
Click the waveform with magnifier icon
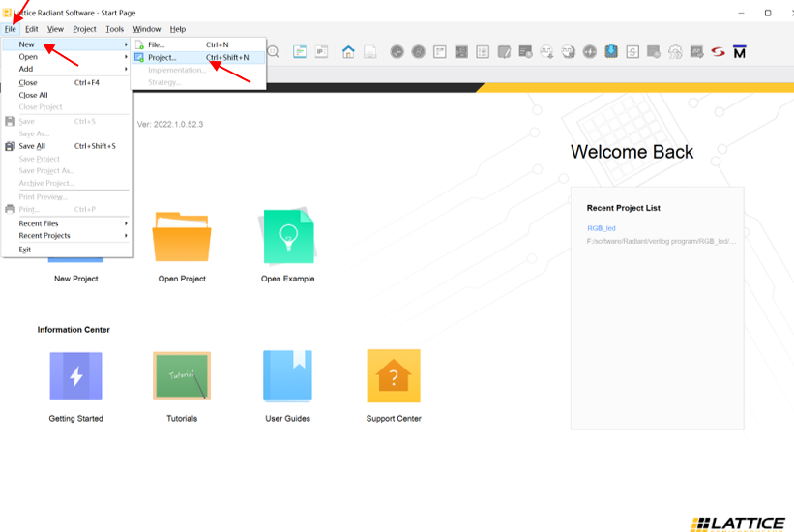[x=568, y=51]
